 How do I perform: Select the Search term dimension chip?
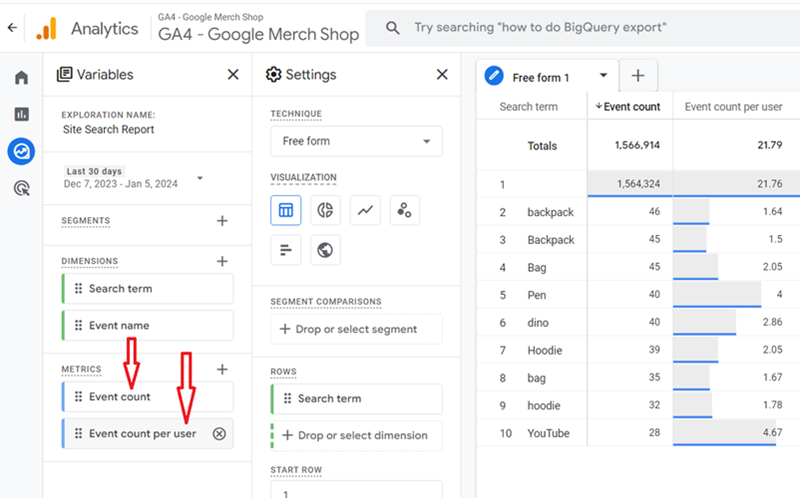(x=147, y=289)
